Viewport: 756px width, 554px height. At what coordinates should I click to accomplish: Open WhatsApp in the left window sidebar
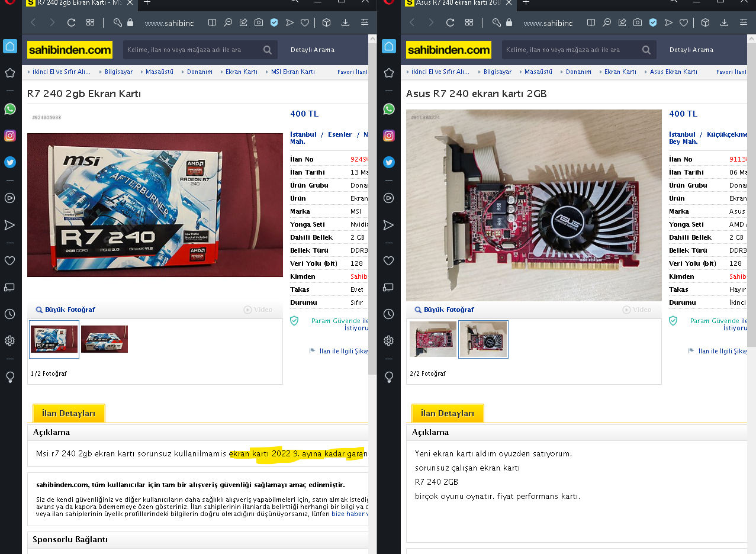point(10,109)
